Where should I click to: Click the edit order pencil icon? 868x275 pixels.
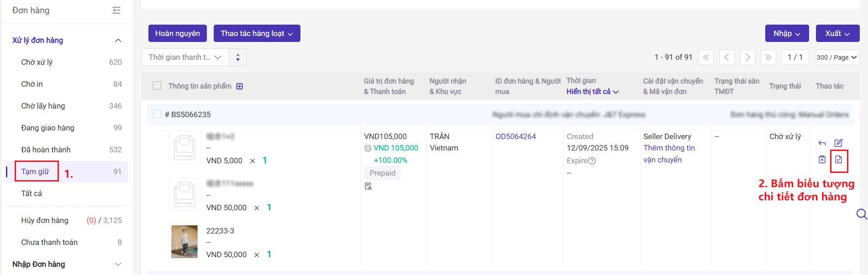tap(838, 143)
